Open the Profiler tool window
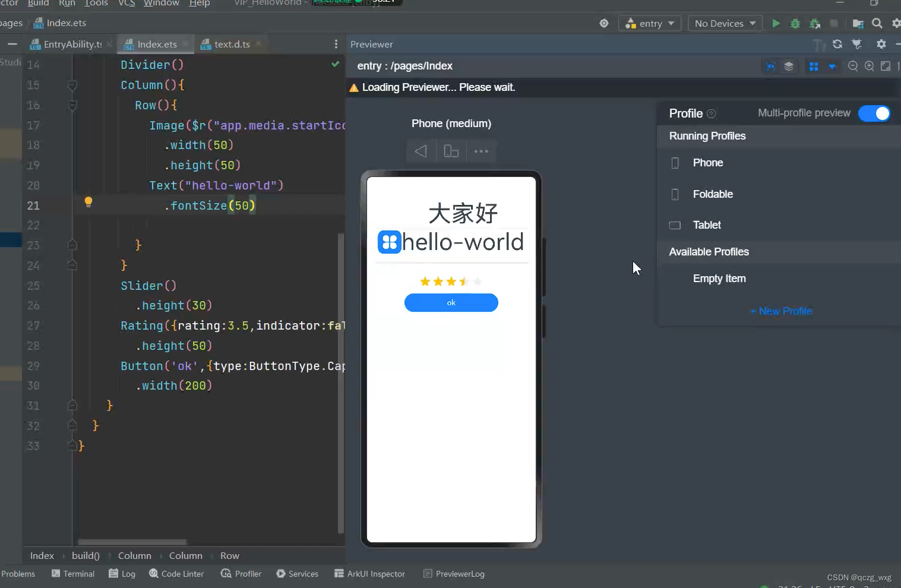Screen dimensions: 901x588 pyautogui.click(x=241, y=574)
